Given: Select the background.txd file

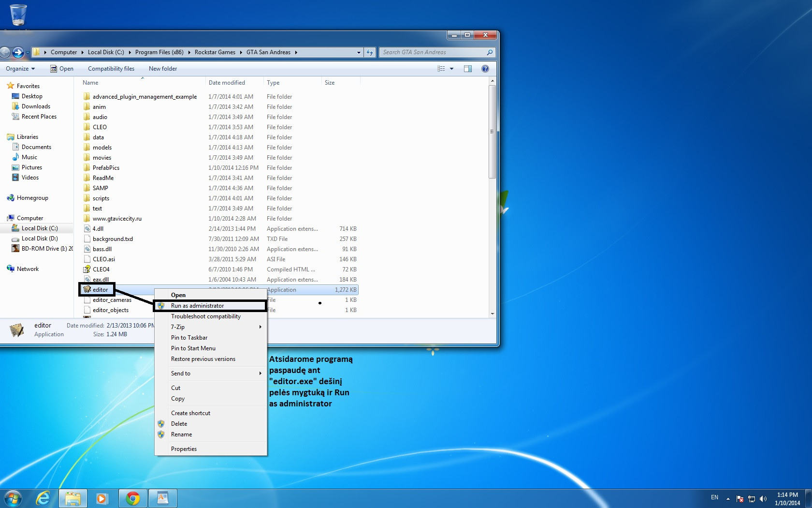Looking at the screenshot, I should 113,239.
